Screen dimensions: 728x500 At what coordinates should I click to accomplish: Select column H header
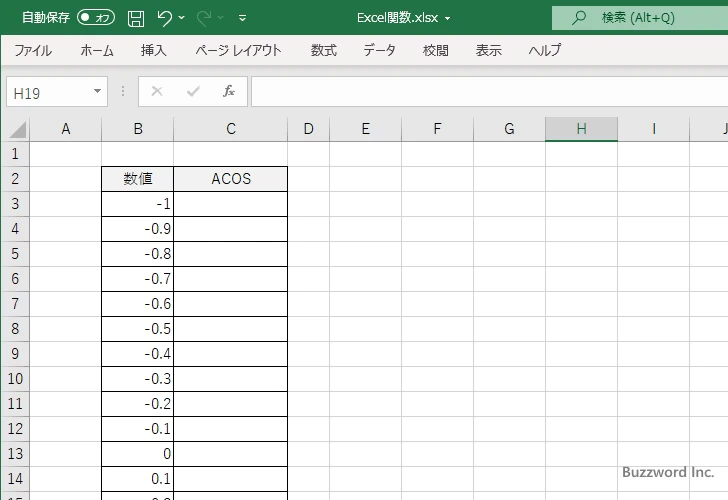[581, 129]
